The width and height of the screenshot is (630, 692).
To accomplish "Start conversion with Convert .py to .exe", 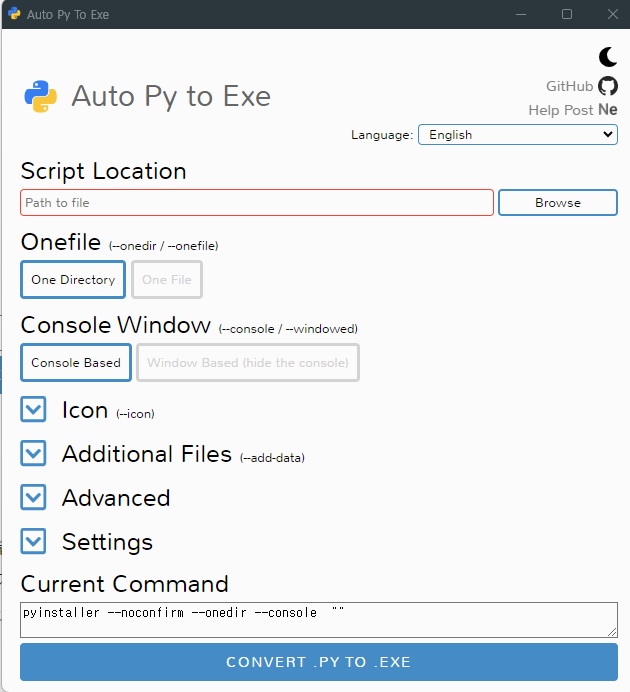I will click(x=319, y=662).
